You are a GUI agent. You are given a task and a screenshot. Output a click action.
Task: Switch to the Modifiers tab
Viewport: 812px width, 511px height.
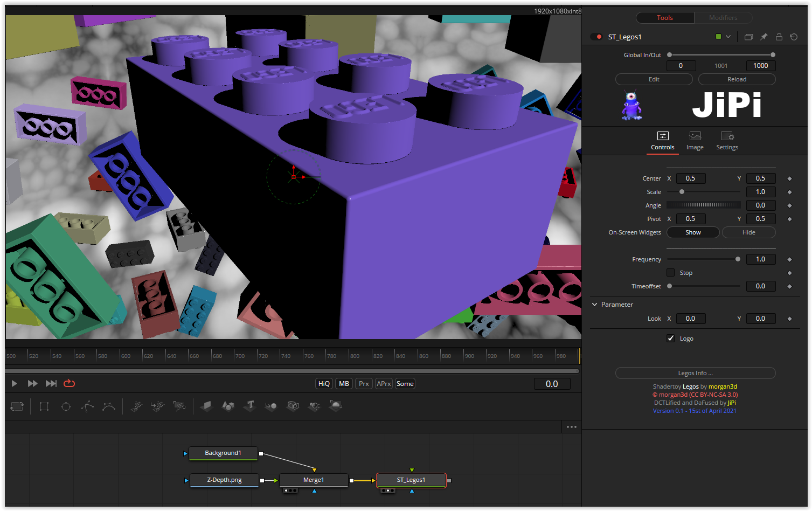tap(723, 18)
